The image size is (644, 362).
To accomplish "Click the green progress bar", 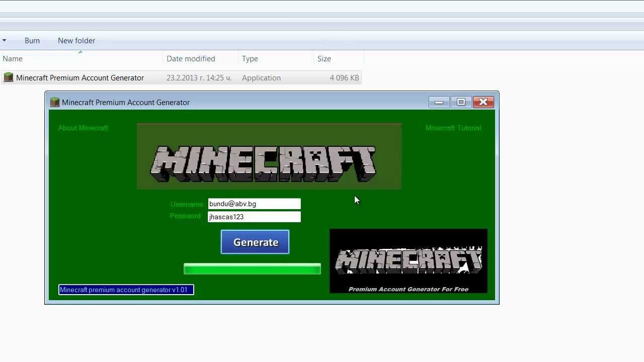I will point(252,269).
